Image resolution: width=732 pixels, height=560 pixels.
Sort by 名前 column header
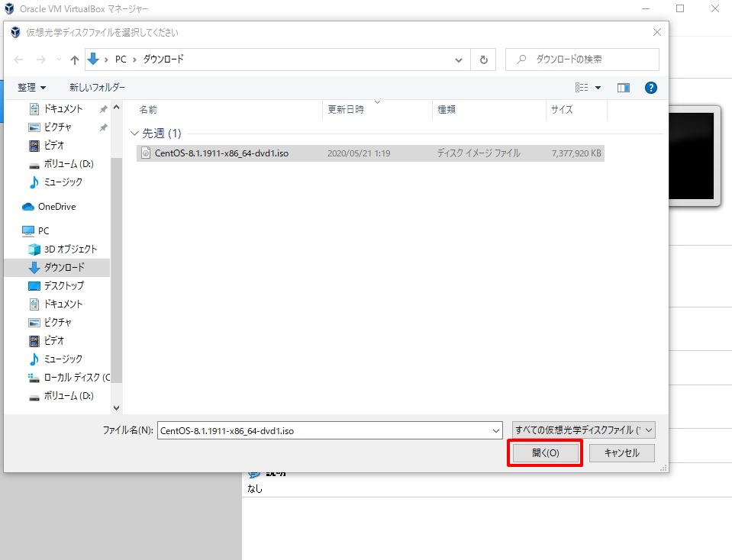click(148, 110)
